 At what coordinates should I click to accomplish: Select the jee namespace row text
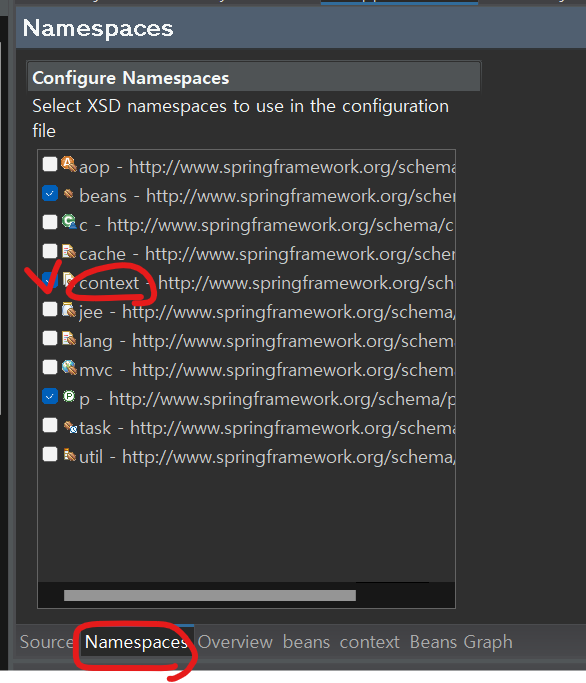267,312
